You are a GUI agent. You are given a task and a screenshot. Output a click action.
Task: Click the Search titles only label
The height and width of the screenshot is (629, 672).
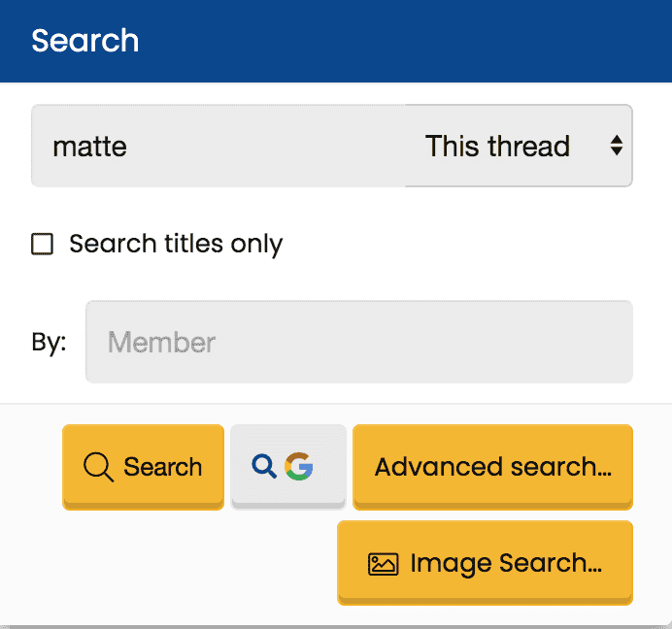[176, 245]
